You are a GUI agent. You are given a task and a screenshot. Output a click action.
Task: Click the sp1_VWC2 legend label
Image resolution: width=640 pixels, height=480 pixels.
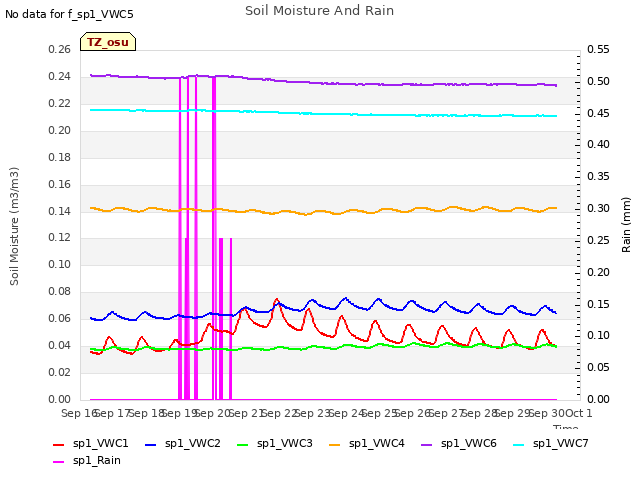[193, 443]
